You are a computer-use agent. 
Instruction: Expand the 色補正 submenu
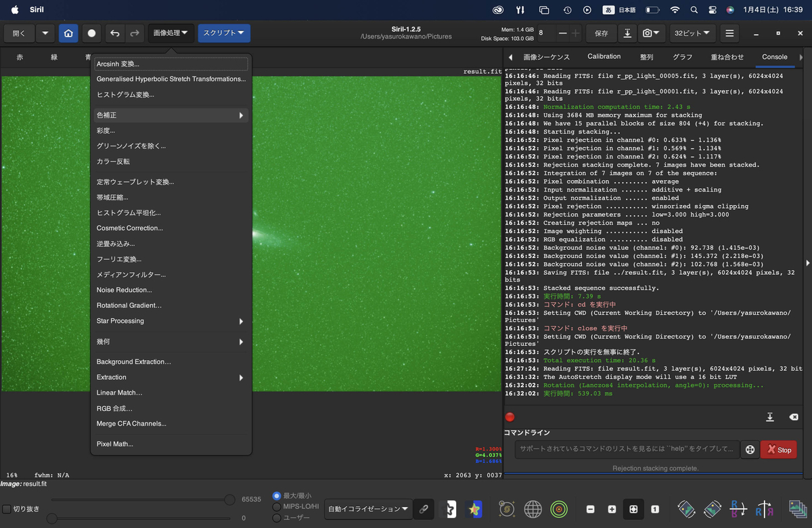point(171,115)
